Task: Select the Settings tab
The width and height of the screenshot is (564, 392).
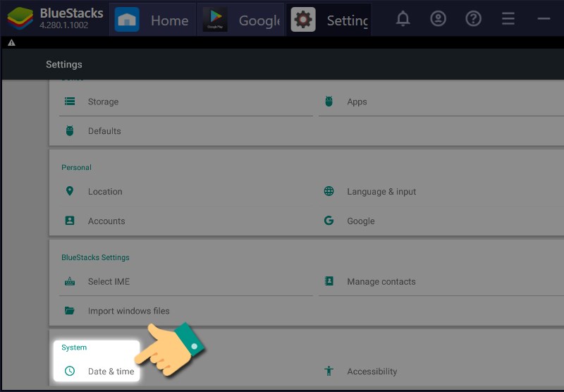Action: 329,20
